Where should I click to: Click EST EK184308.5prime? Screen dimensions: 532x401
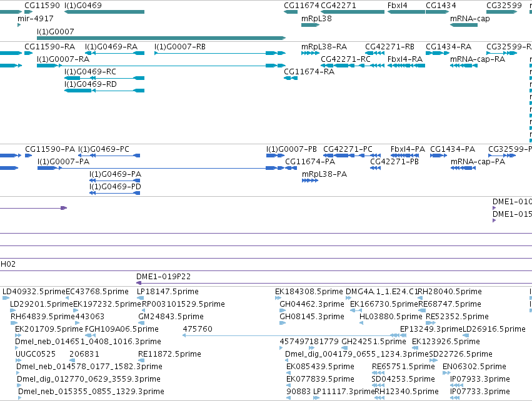click(309, 292)
